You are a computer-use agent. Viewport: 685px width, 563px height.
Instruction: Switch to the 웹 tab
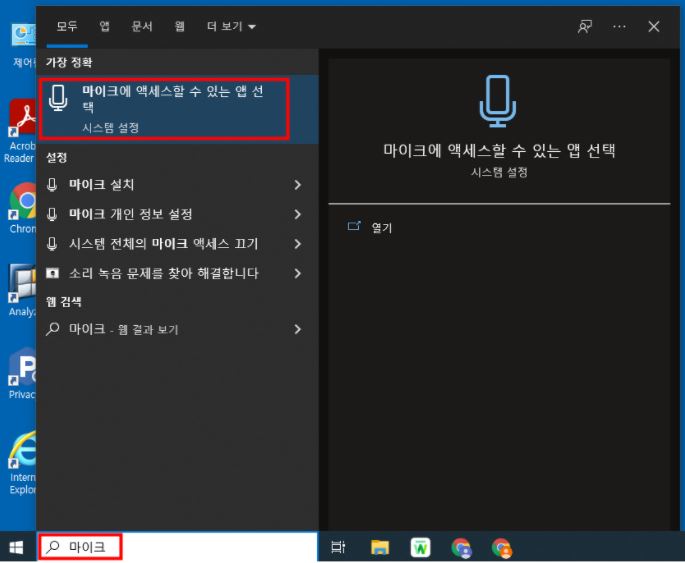180,26
